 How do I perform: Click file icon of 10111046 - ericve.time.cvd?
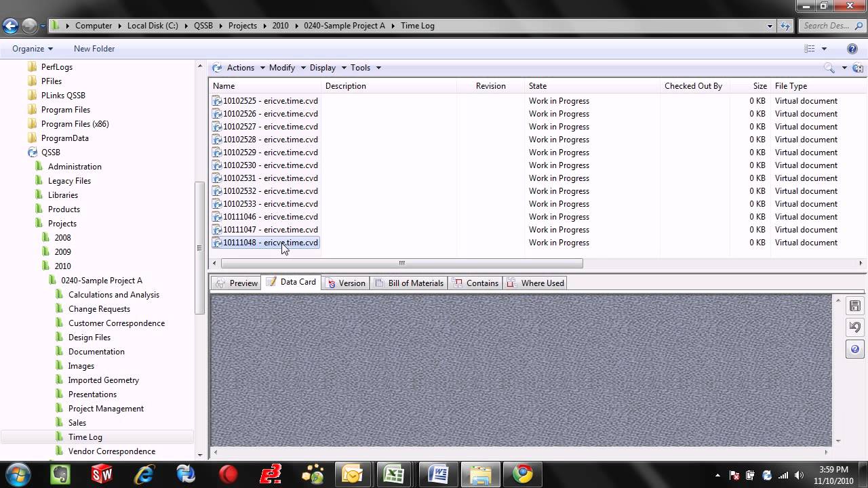(217, 217)
